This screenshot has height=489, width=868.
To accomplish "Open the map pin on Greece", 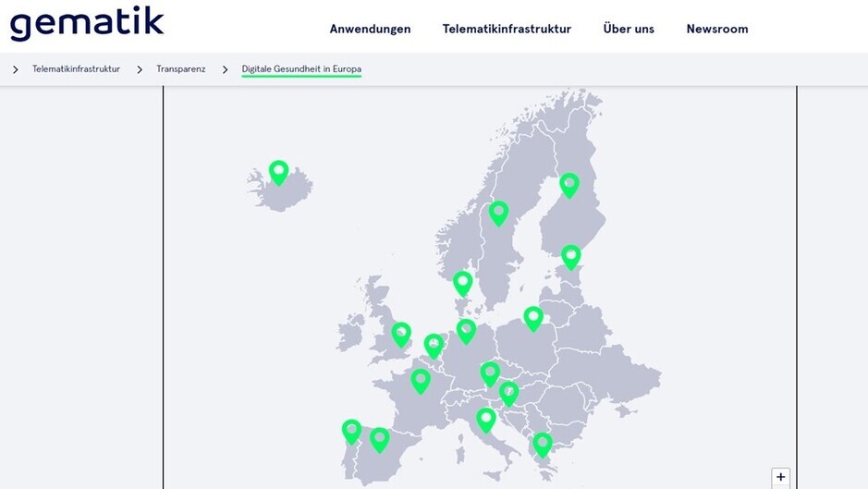I will pos(543,445).
